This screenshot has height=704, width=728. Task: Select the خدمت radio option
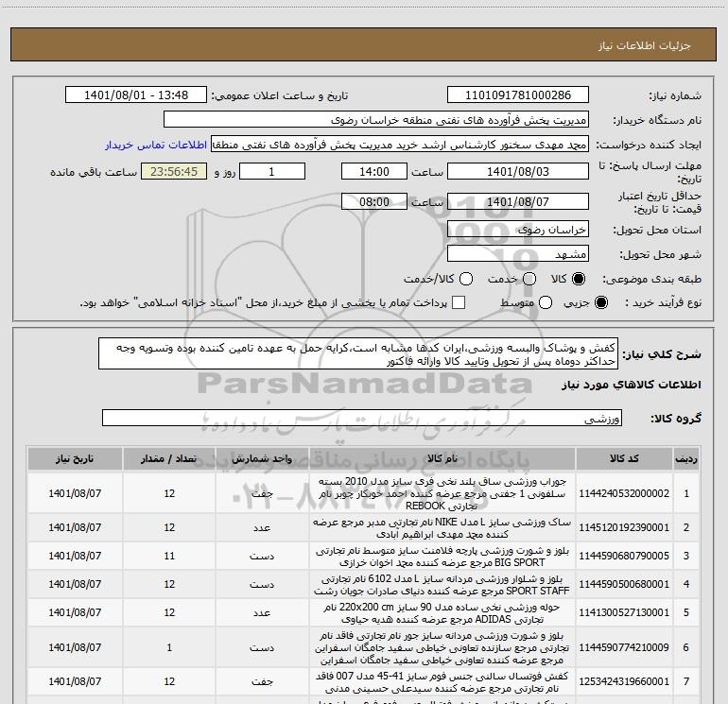point(529,280)
